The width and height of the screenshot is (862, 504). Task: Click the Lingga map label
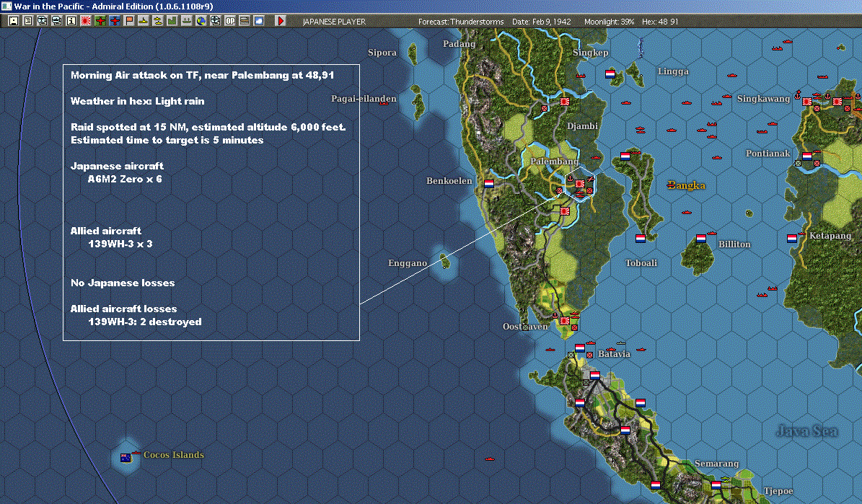point(673,71)
